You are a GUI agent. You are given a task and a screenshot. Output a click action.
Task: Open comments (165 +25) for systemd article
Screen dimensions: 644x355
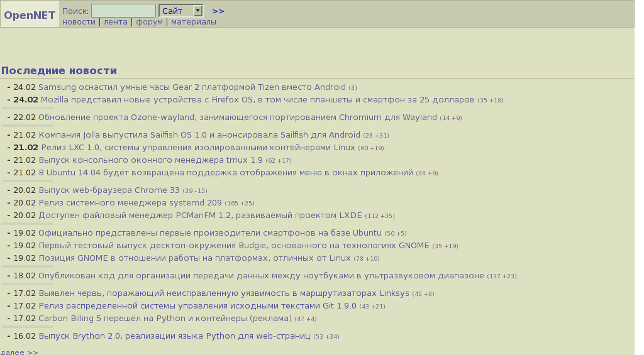tap(240, 204)
